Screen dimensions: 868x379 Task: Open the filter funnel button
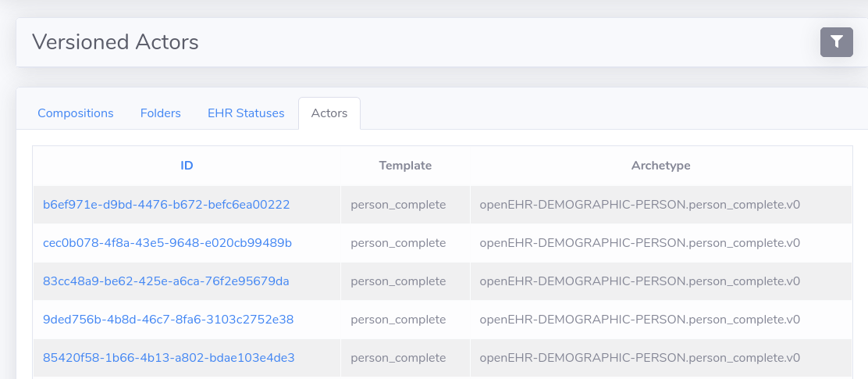click(836, 42)
